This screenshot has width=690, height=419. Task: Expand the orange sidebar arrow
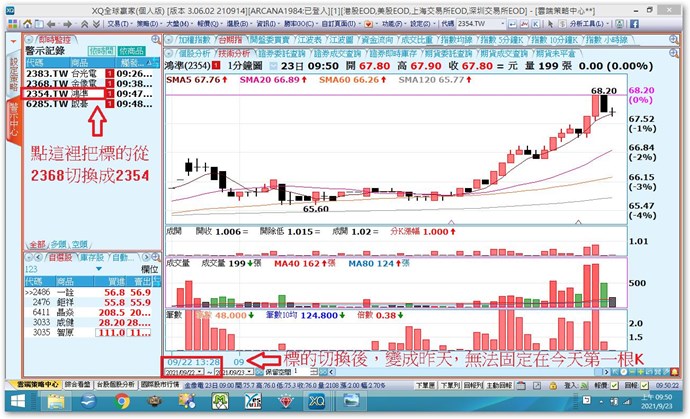pos(13,41)
